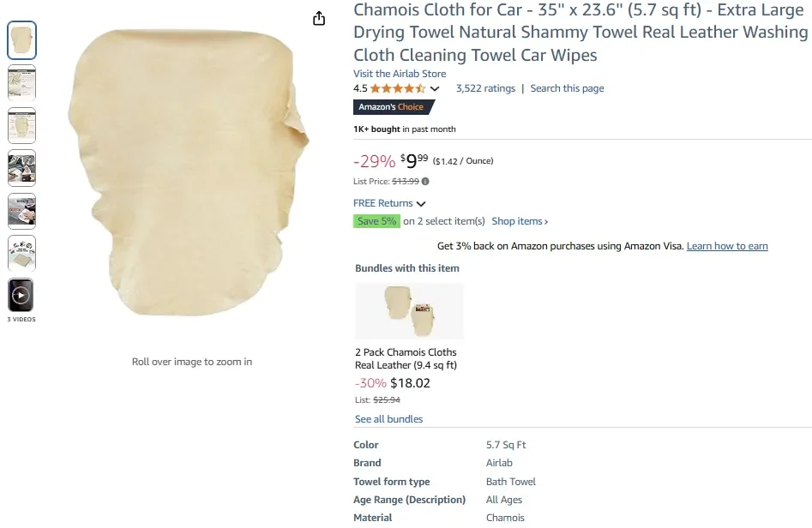Image resolution: width=812 pixels, height=528 pixels.
Task: Select the 2 Pack Chamois Cloths bundle
Action: click(406, 357)
